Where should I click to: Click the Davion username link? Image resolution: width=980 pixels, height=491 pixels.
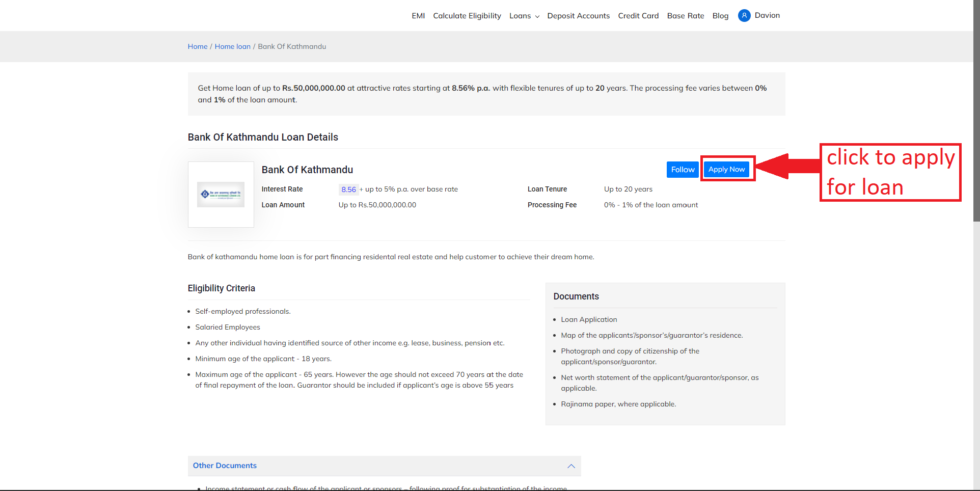[767, 15]
